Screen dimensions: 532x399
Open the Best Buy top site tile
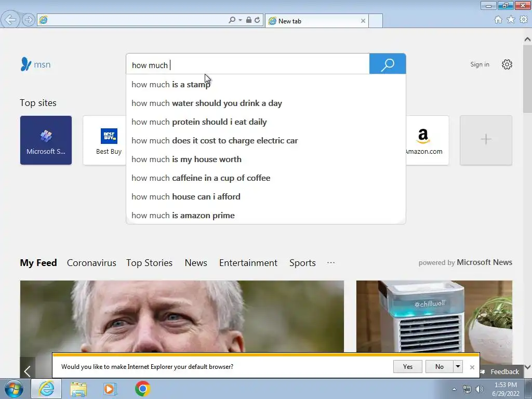click(105, 140)
